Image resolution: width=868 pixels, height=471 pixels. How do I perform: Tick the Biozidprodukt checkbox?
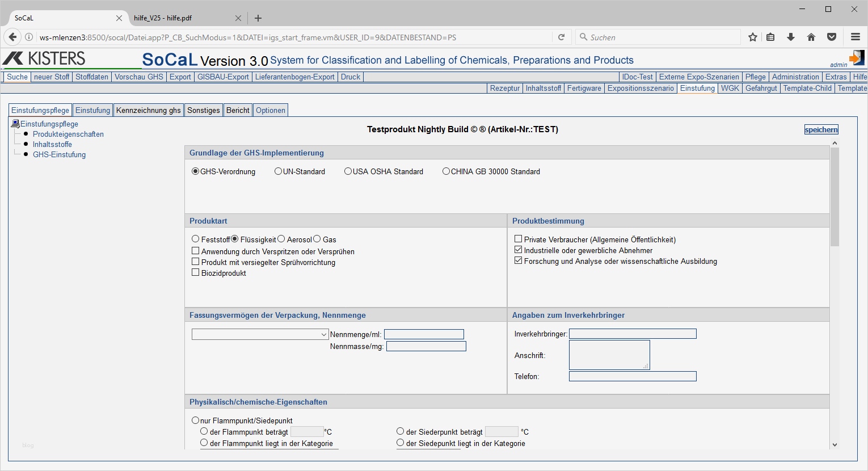196,272
